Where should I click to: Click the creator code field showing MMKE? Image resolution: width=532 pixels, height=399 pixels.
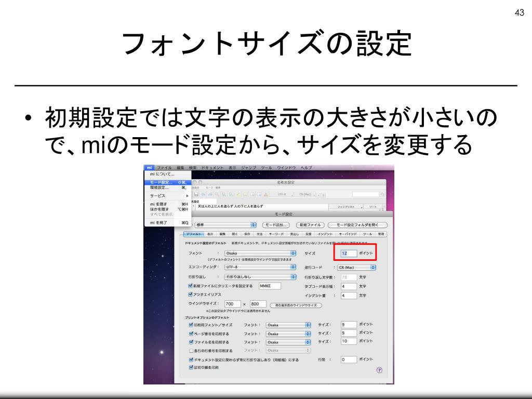pos(270,286)
